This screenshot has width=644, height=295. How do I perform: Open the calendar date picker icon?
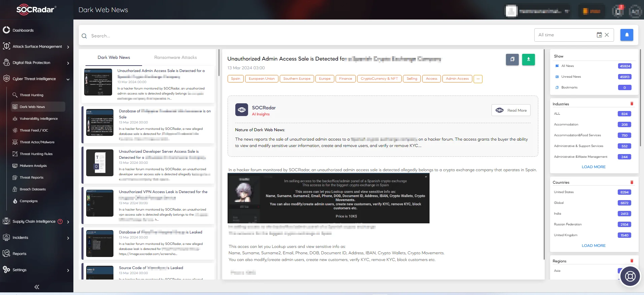(599, 35)
